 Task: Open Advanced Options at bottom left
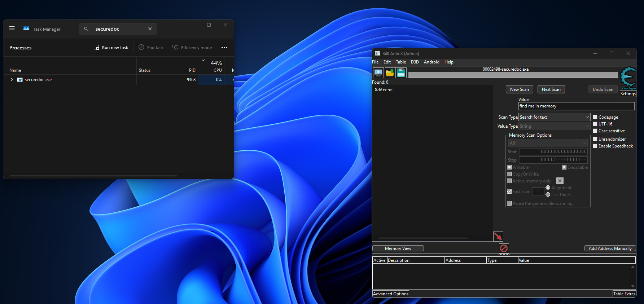(x=391, y=294)
